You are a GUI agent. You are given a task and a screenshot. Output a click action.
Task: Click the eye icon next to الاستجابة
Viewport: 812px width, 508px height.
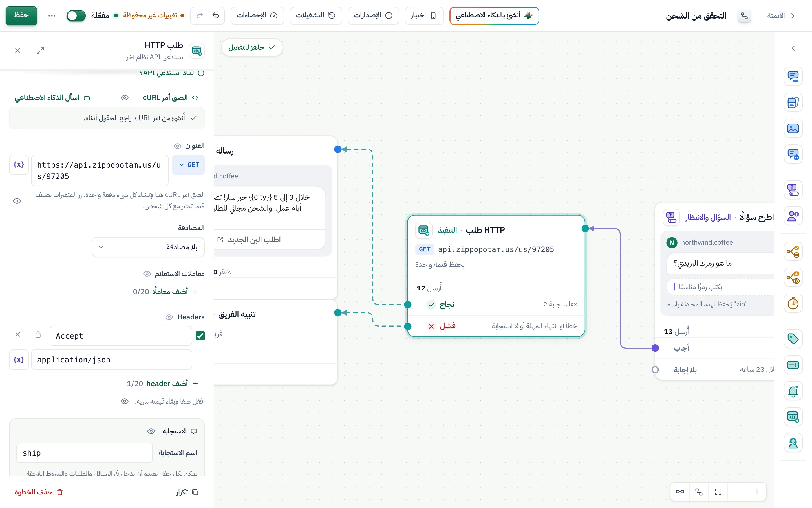[x=151, y=431]
